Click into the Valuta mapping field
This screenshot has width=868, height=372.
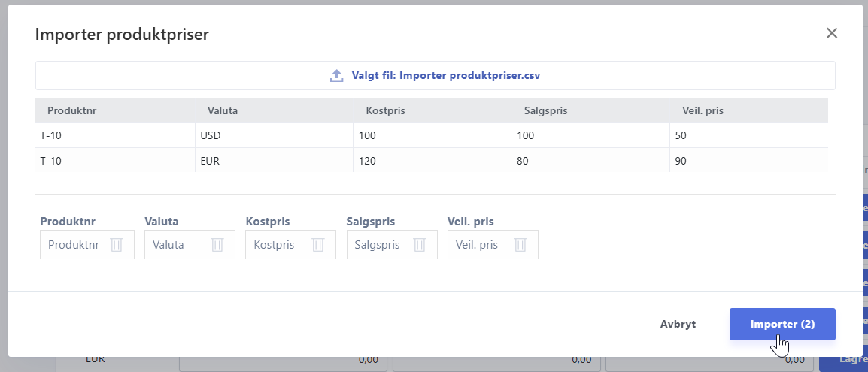coord(169,245)
